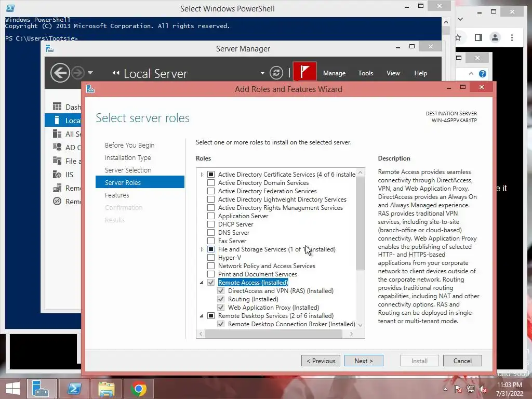Select Remote Access (Installed) row text

[253, 283]
